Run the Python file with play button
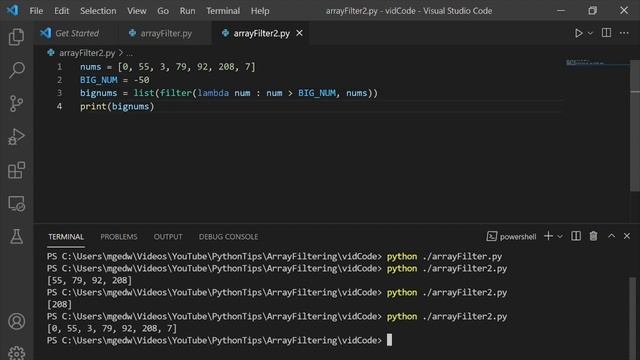 [x=578, y=33]
